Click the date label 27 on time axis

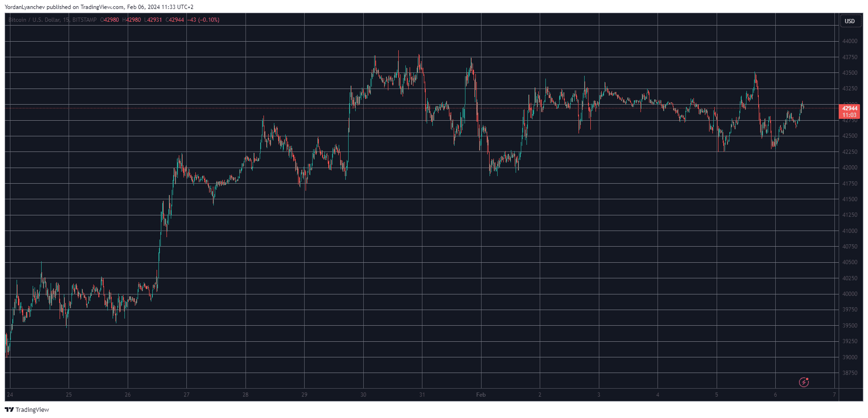(186, 395)
